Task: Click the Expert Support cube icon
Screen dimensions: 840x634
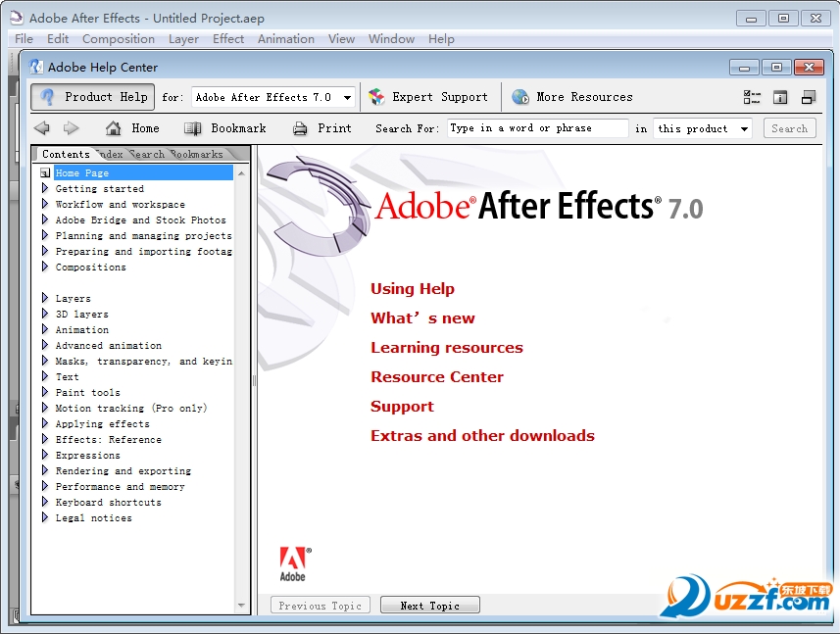Action: coord(376,97)
